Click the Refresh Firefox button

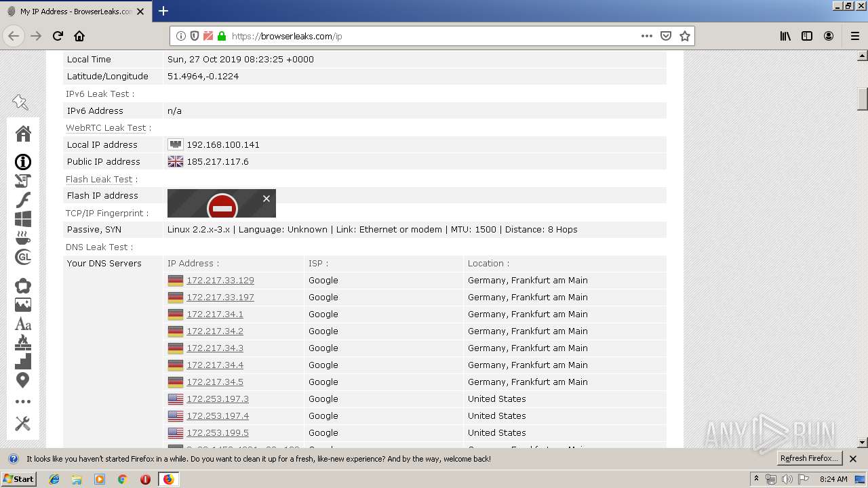[x=809, y=458]
